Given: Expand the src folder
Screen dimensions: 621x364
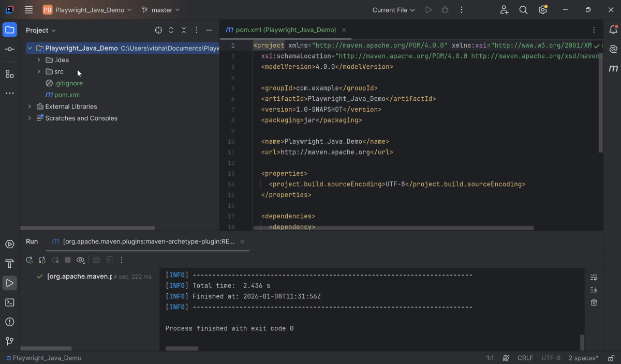Looking at the screenshot, I should pyautogui.click(x=39, y=71).
